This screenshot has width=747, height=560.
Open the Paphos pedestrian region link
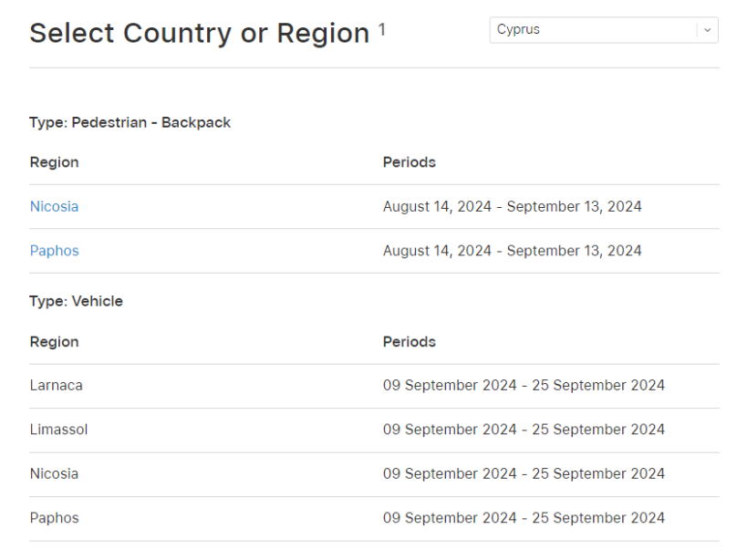click(55, 251)
